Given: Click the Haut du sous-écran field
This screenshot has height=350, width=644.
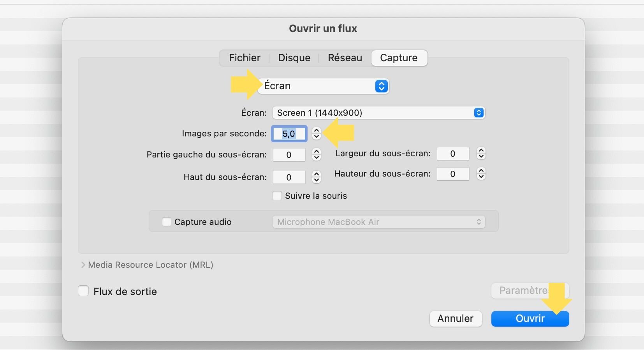Looking at the screenshot, I should tap(289, 177).
